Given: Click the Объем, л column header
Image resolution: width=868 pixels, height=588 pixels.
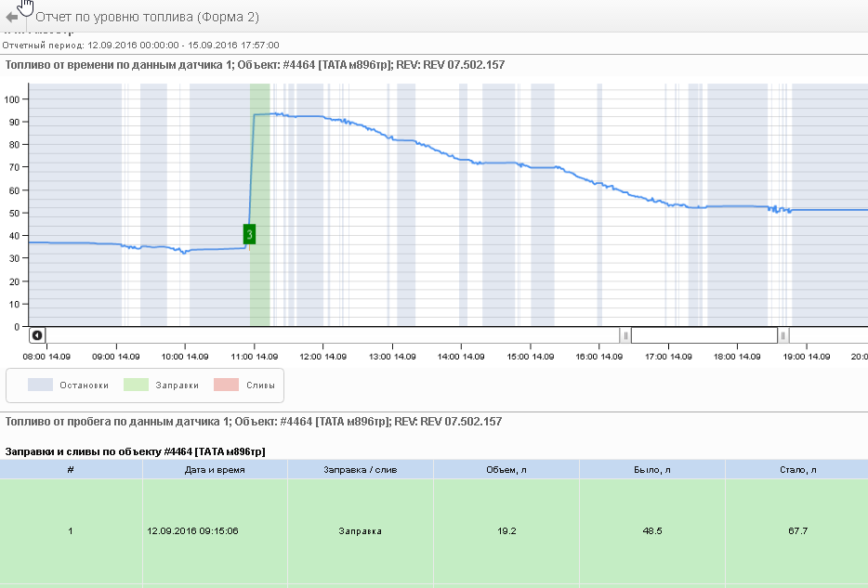Looking at the screenshot, I should point(506,470).
